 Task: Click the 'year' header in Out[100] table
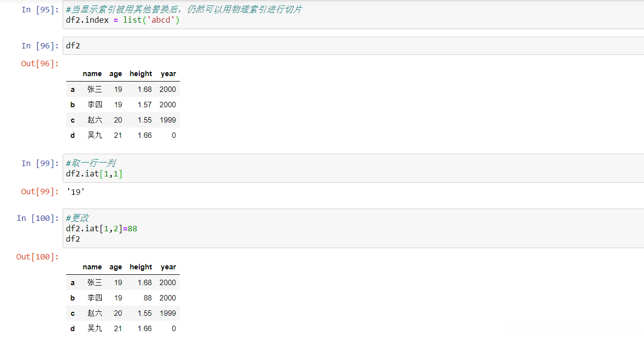(x=168, y=267)
